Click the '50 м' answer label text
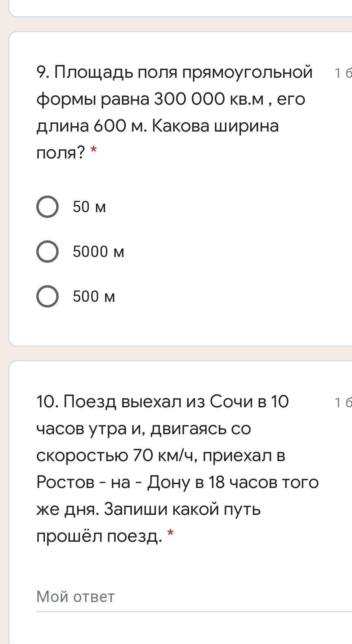This screenshot has height=644, width=352. click(x=89, y=207)
